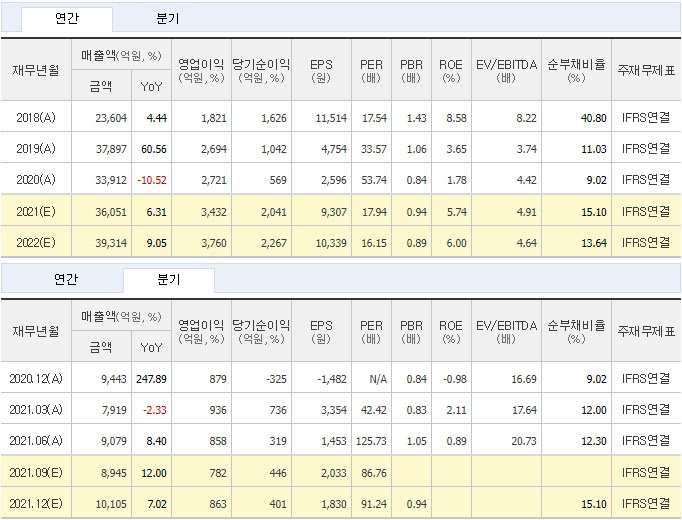Click IFRS연결 in the 2018(A) row

(646, 118)
